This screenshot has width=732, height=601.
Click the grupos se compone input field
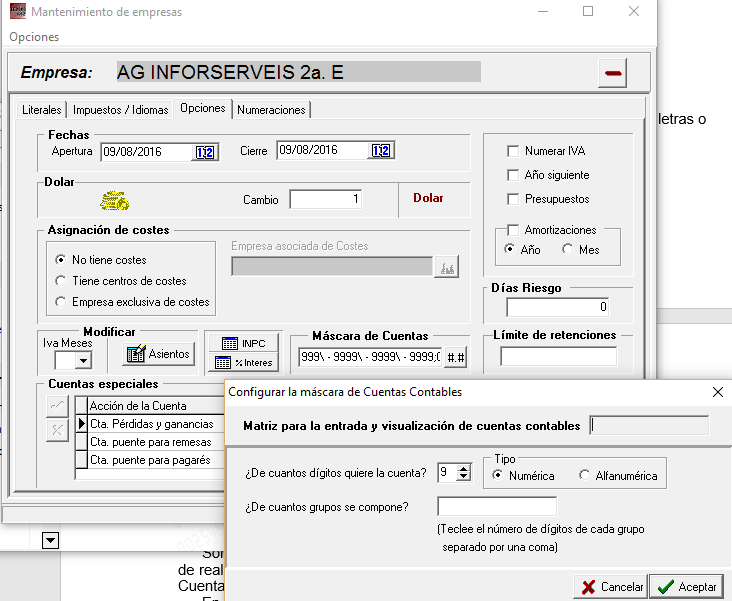point(497,507)
